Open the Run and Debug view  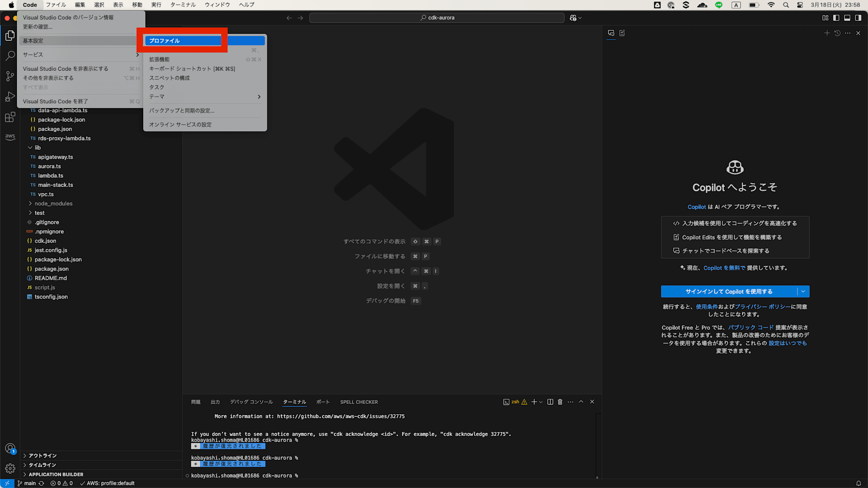tap(10, 96)
